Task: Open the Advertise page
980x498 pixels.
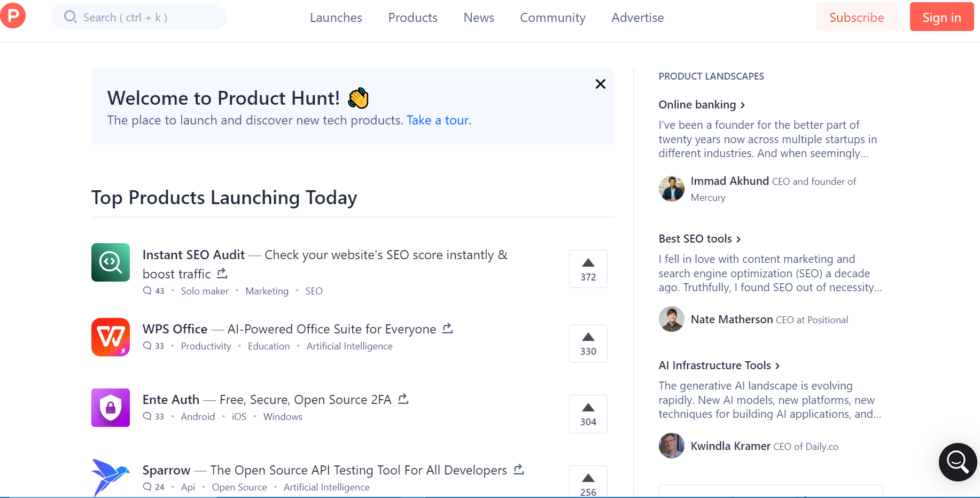Action: click(637, 18)
